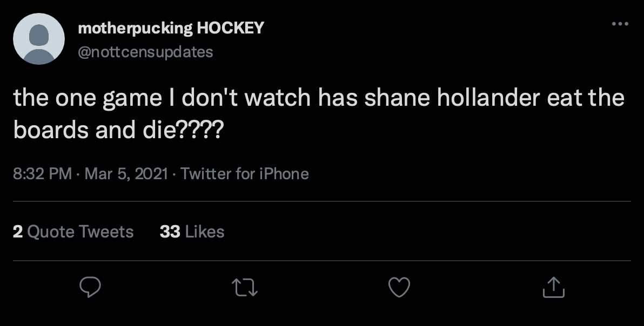Show the 33 Likes list
This screenshot has width=644, height=326.
click(x=192, y=232)
